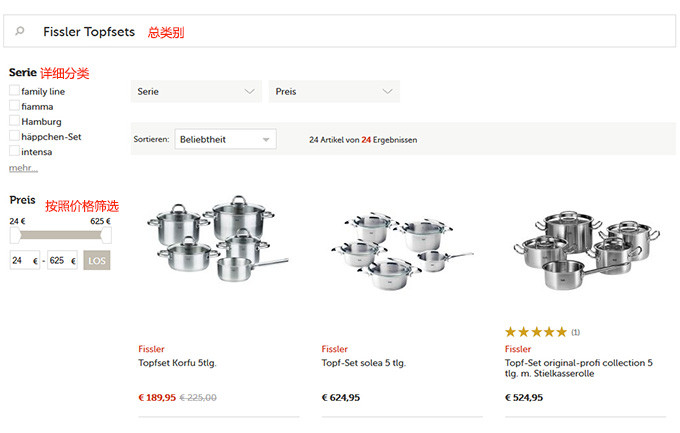Click the Preis dropdown chevron arrow

point(387,92)
